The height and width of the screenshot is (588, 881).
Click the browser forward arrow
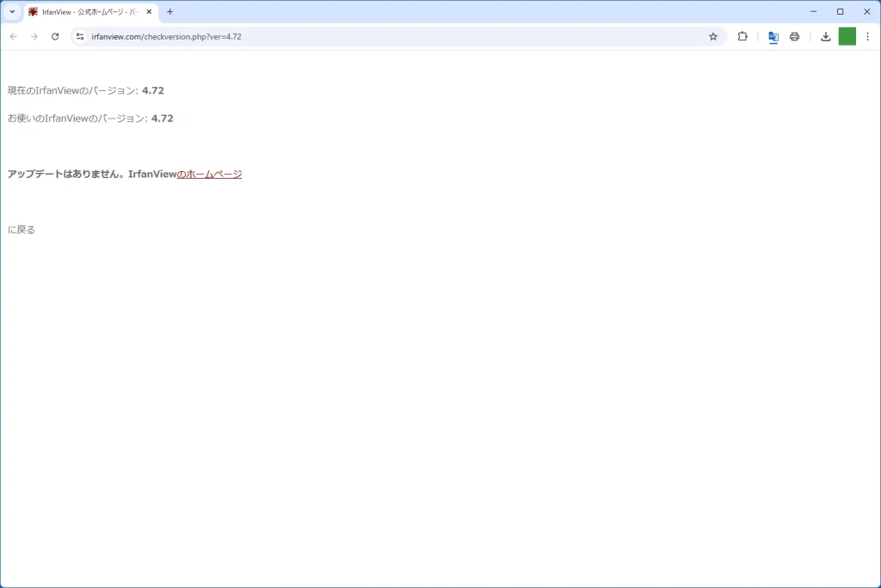point(34,36)
